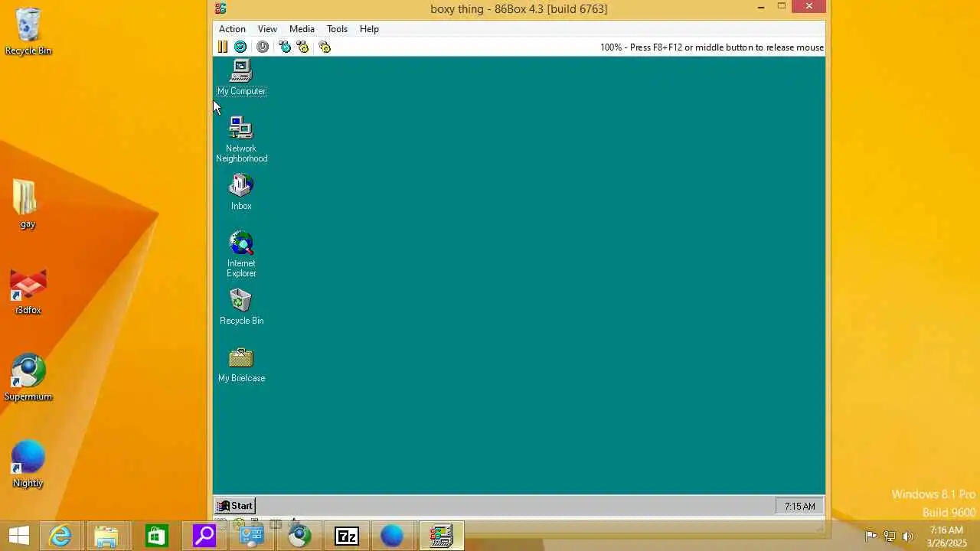The width and height of the screenshot is (980, 551).
Task: Open File Explorer from host taskbar
Action: pos(107,536)
